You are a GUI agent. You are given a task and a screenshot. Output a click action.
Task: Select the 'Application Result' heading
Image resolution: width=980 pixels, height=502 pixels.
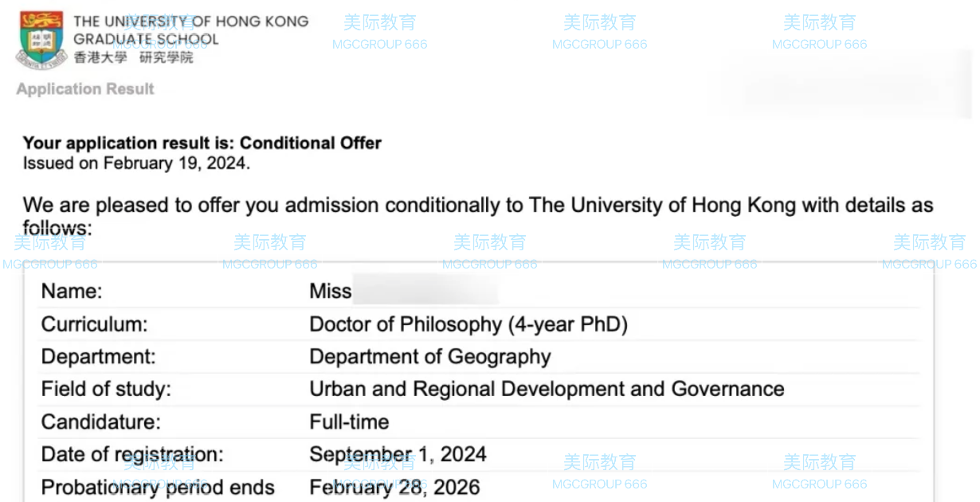[85, 89]
